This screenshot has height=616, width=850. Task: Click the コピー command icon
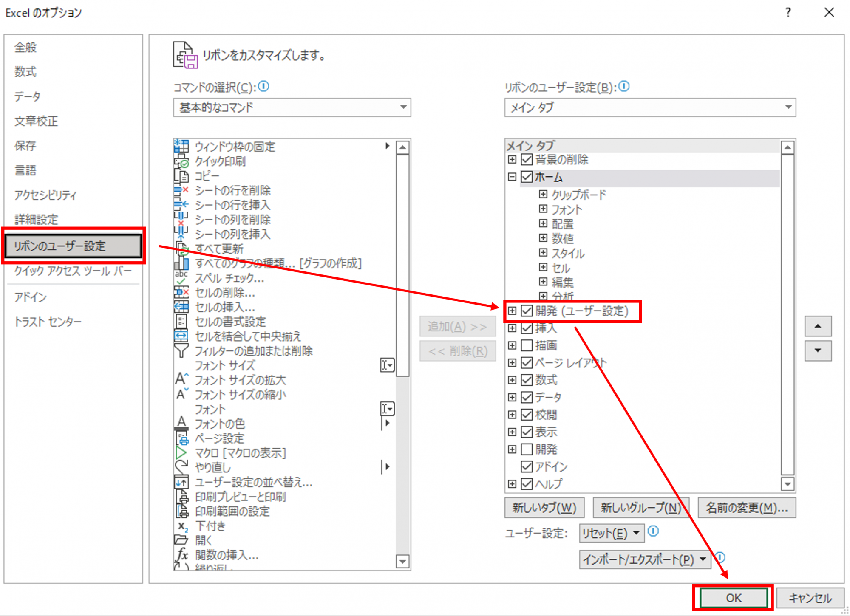[x=181, y=176]
